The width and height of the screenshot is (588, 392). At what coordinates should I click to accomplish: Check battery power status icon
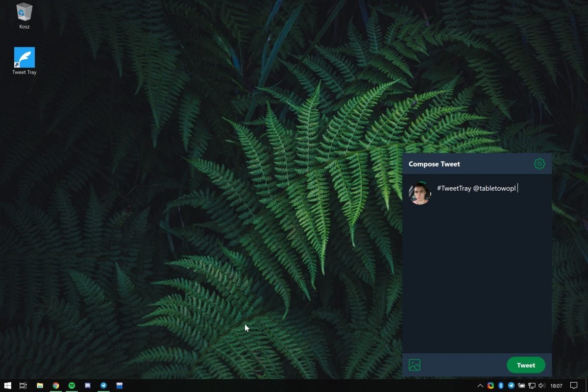[521, 386]
